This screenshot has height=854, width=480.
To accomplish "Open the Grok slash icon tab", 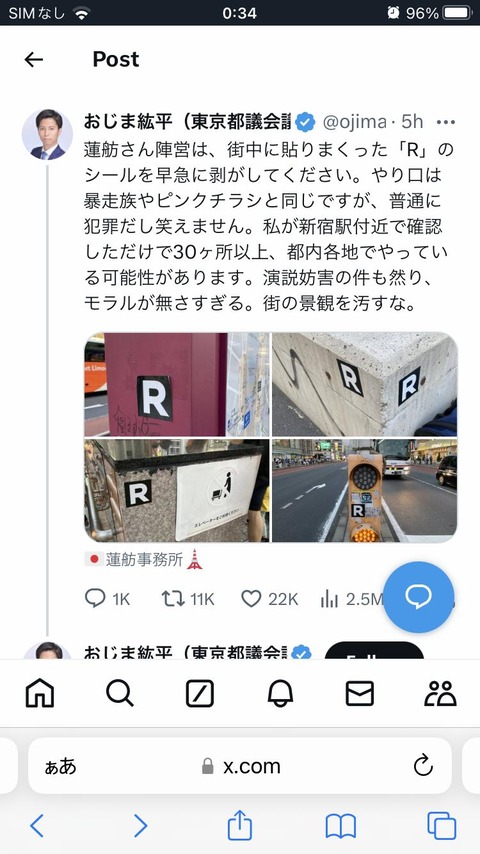I will (x=200, y=694).
